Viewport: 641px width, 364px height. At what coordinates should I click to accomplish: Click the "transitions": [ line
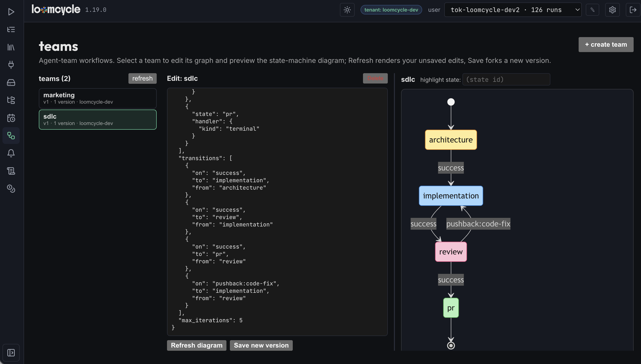pyautogui.click(x=205, y=158)
